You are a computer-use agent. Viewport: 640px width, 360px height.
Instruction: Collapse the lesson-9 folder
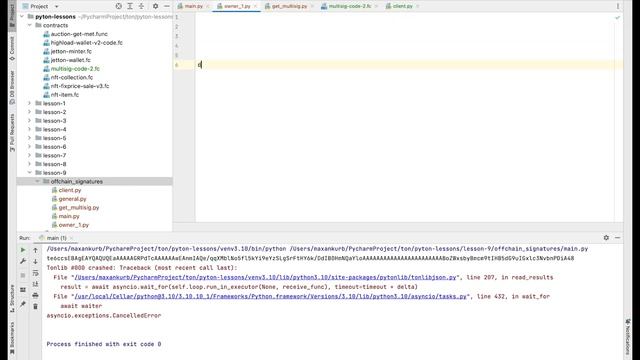30,173
